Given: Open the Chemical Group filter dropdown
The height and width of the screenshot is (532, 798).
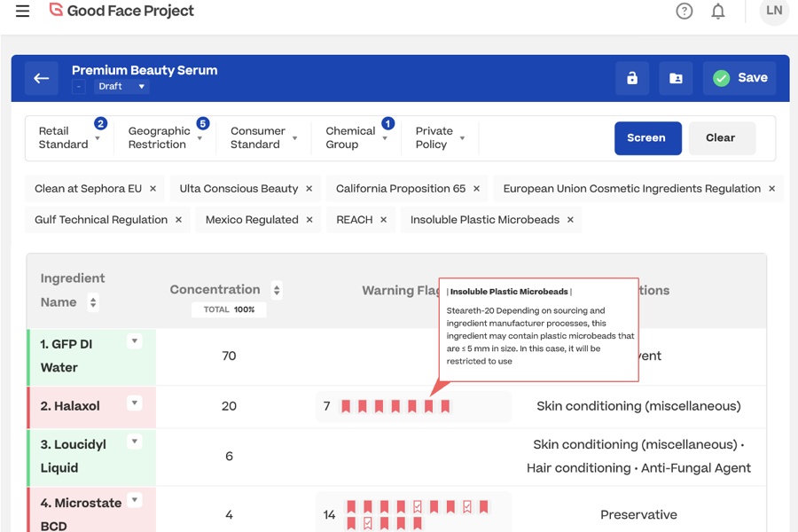Looking at the screenshot, I should pyautogui.click(x=356, y=137).
